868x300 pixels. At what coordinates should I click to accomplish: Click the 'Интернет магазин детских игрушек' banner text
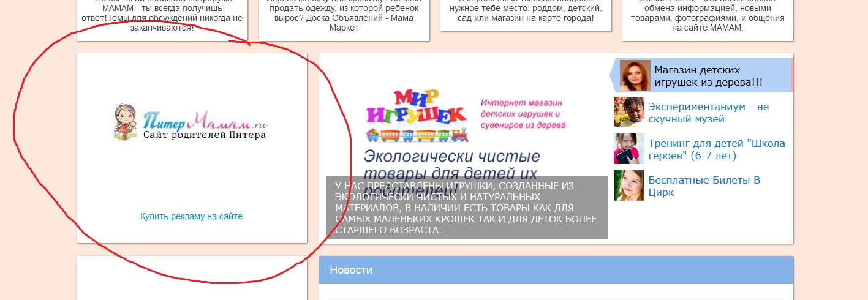pos(523,114)
